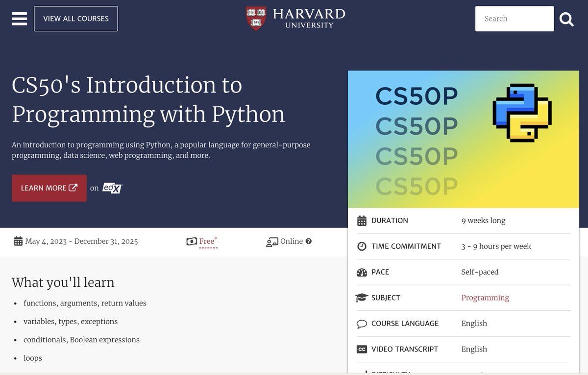Viewport: 588px width, 375px height.
Task: Click the DURATION label
Action: pos(390,221)
